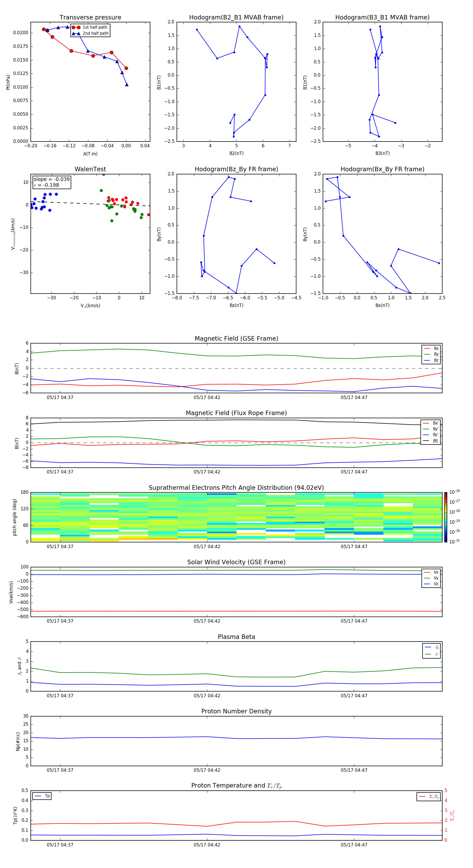The image size is (473, 868).
Task: Click the 'WalenTest' plot title
Action: pos(90,169)
